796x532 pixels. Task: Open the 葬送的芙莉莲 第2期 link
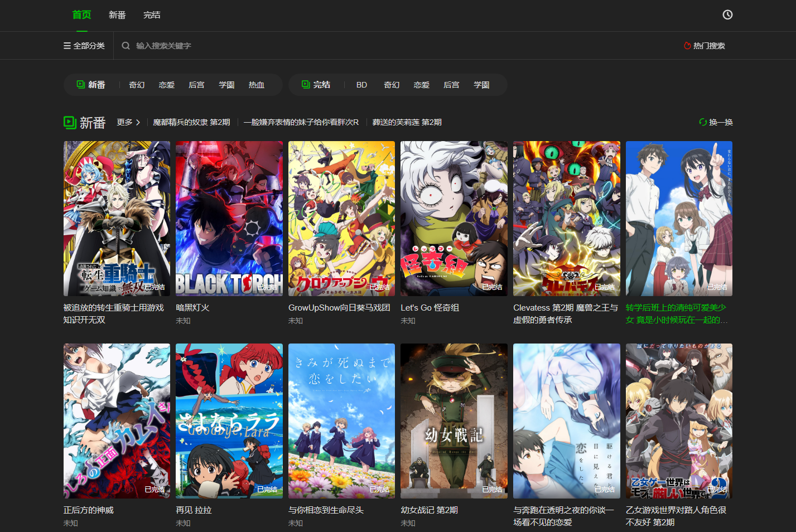[x=407, y=122]
